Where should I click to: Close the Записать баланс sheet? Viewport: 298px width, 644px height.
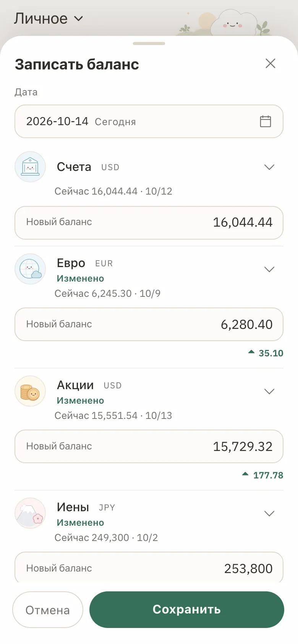[x=270, y=63]
